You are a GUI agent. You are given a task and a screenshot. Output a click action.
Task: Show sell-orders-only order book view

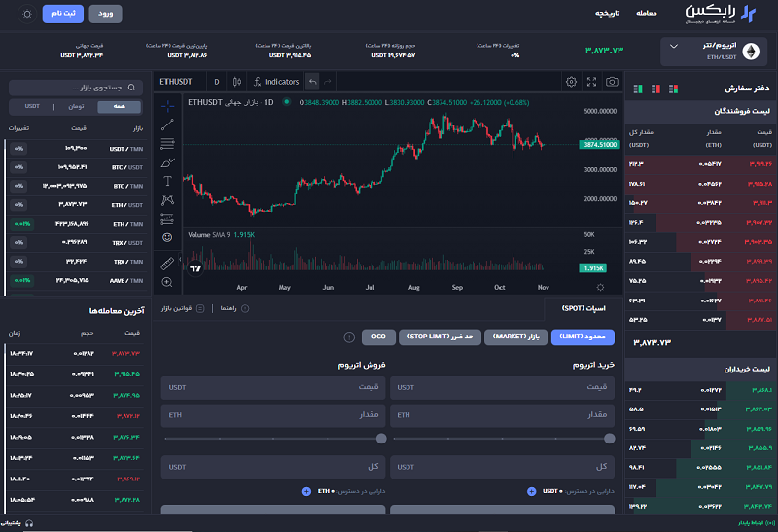[x=655, y=89]
